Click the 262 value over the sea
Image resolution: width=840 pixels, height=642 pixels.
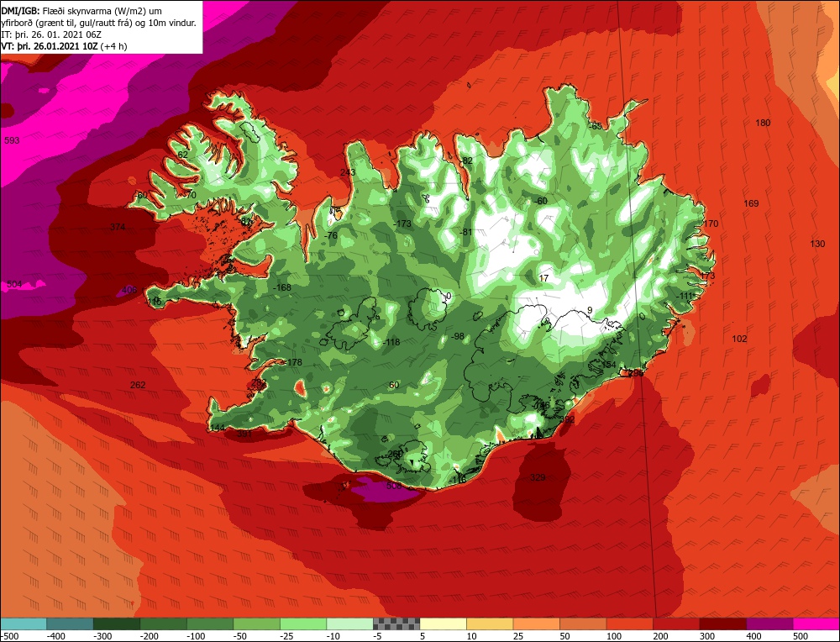(138, 385)
